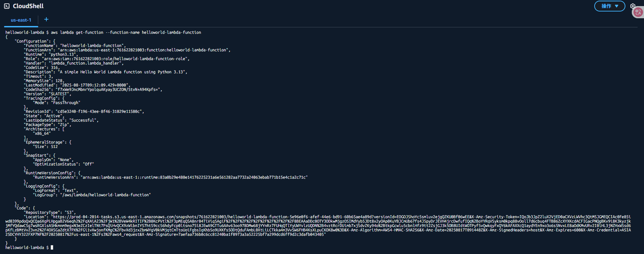The width and height of the screenshot is (644, 254).
Task: Click the "MemorySize": 128 line
Action: point(44,81)
